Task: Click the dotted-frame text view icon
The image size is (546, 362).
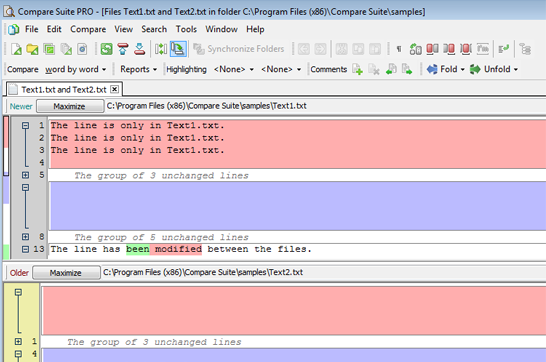Action: coord(483,49)
